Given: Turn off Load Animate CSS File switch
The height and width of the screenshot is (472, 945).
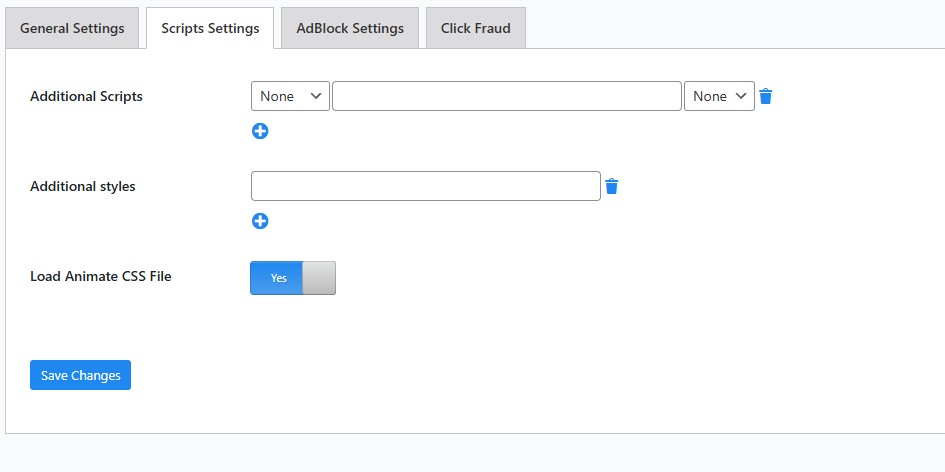Looking at the screenshot, I should coord(293,278).
